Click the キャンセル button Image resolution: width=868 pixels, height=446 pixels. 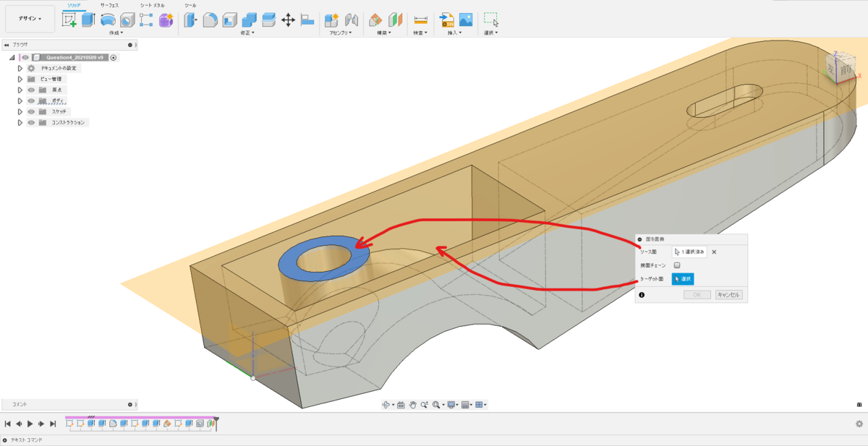pos(728,295)
